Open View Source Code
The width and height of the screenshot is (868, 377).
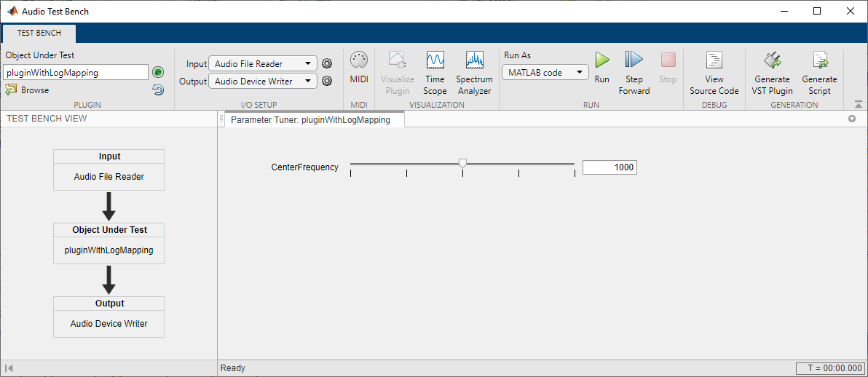(x=714, y=74)
